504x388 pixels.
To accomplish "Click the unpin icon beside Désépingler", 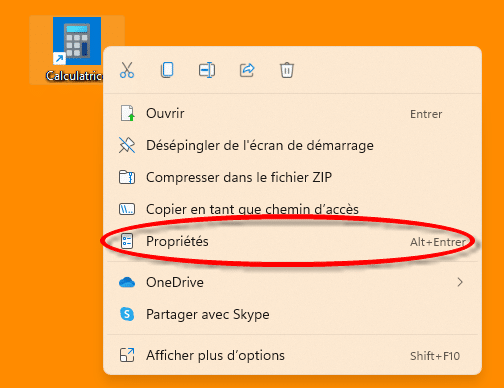I will click(x=127, y=145).
